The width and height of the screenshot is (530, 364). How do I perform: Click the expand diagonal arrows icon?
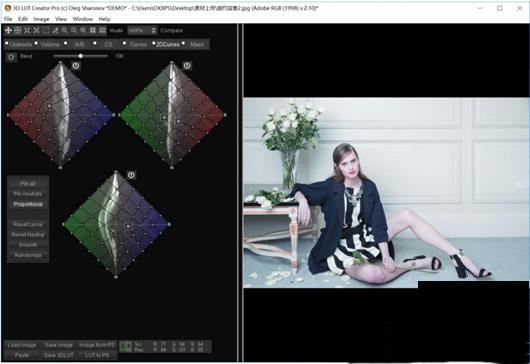tap(37, 30)
